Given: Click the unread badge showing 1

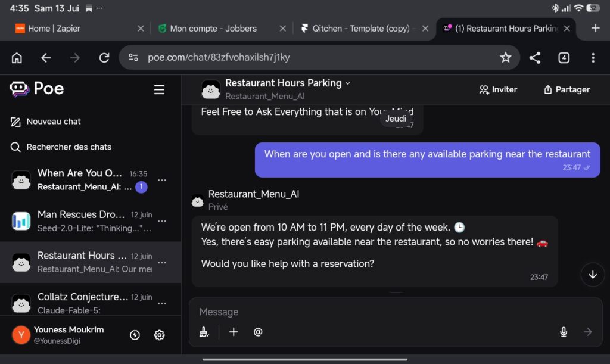Looking at the screenshot, I should pos(141,187).
